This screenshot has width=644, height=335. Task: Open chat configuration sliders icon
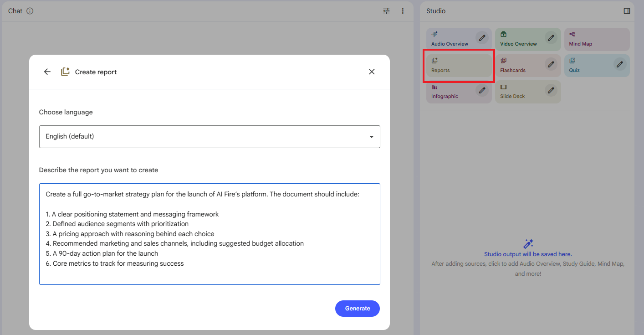[x=386, y=11]
